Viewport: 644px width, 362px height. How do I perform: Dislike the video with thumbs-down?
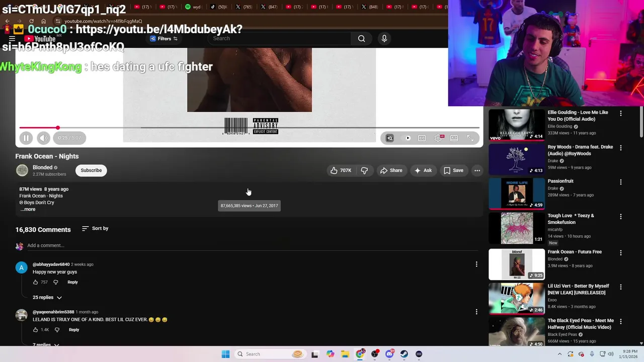tap(364, 170)
